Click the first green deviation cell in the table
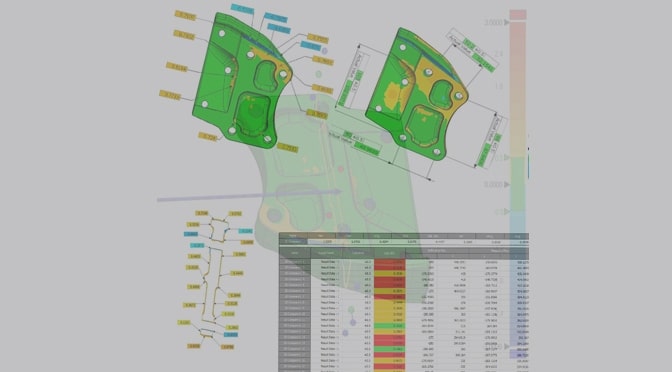The image size is (672, 372). click(390, 326)
